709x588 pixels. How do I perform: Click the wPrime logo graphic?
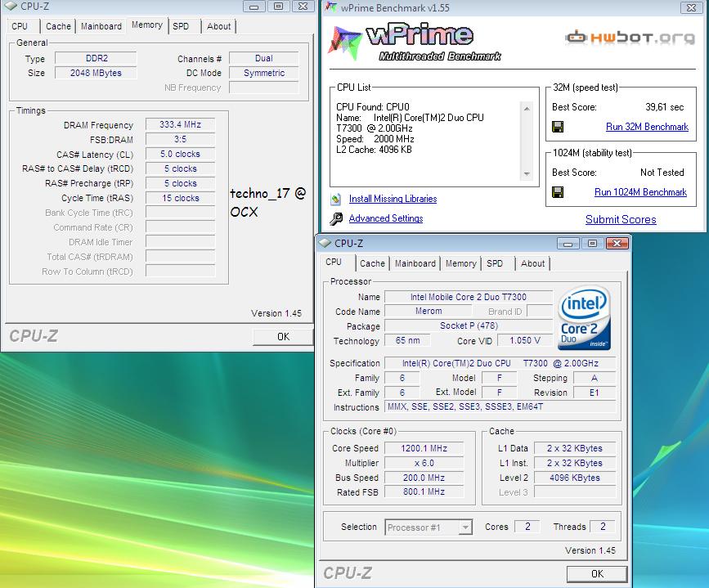[414, 43]
